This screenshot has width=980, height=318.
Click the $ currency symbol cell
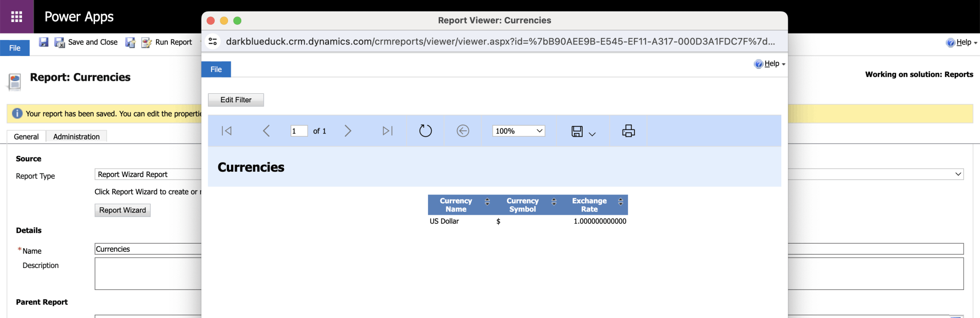coord(498,222)
